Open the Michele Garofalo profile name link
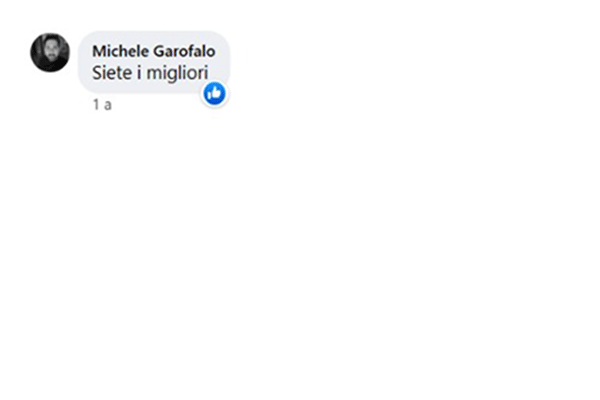Screen dimensions: 600x400 pos(154,51)
